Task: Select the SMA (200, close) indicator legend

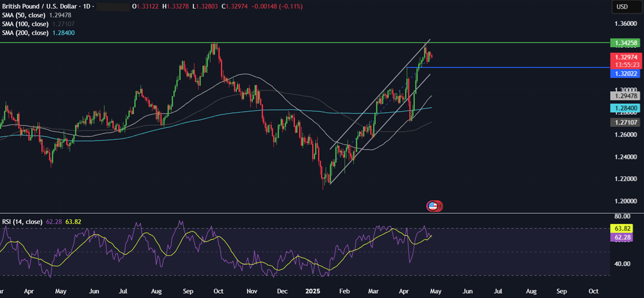Action: [x=26, y=33]
